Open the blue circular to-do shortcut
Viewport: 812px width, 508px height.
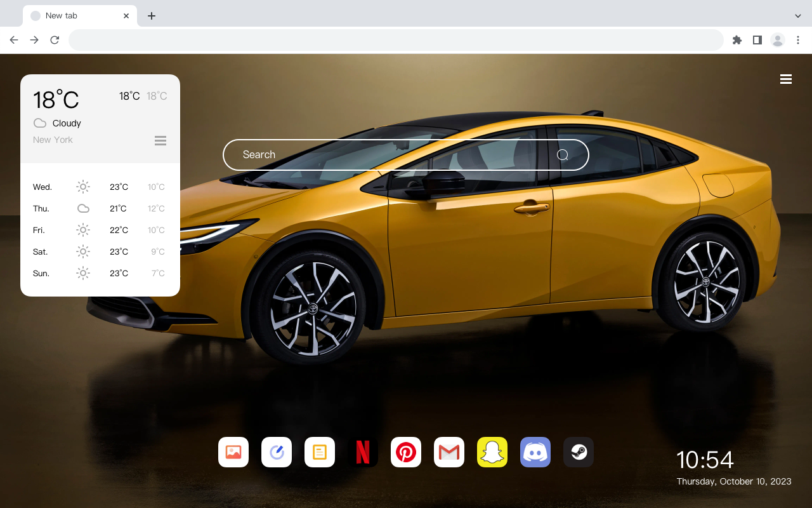pos(277,452)
